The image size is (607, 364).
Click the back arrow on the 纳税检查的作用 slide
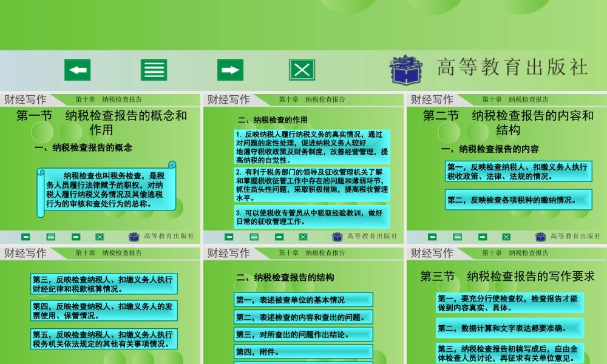tap(229, 237)
